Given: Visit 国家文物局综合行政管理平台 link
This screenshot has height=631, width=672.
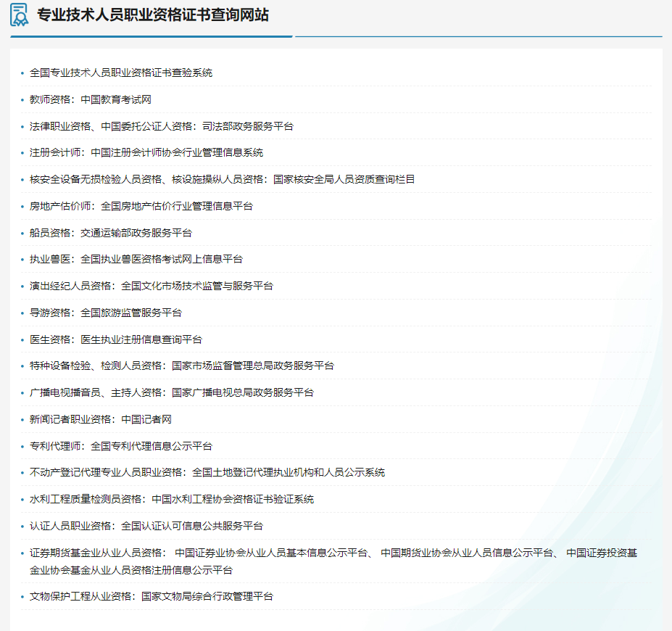Looking at the screenshot, I should [207, 597].
